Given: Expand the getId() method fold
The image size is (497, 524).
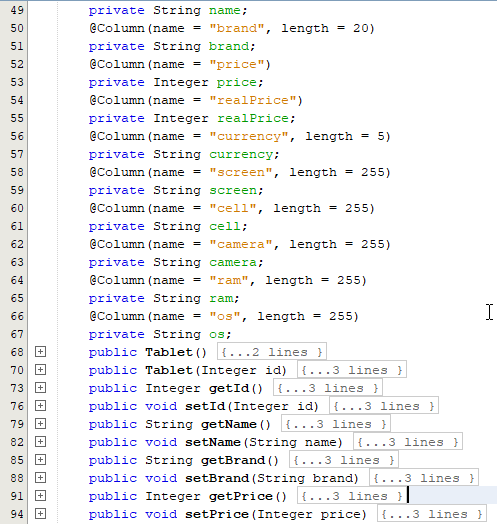Looking at the screenshot, I should pyautogui.click(x=40, y=388).
